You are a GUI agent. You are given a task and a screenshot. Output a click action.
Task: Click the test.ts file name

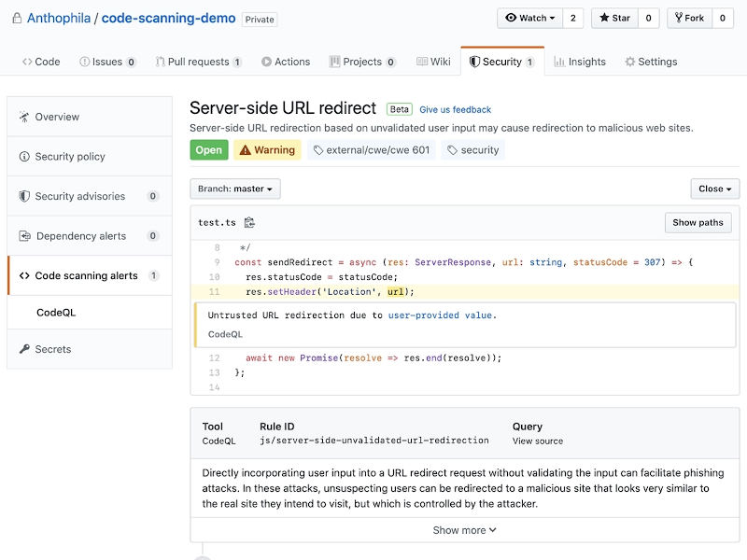point(217,222)
